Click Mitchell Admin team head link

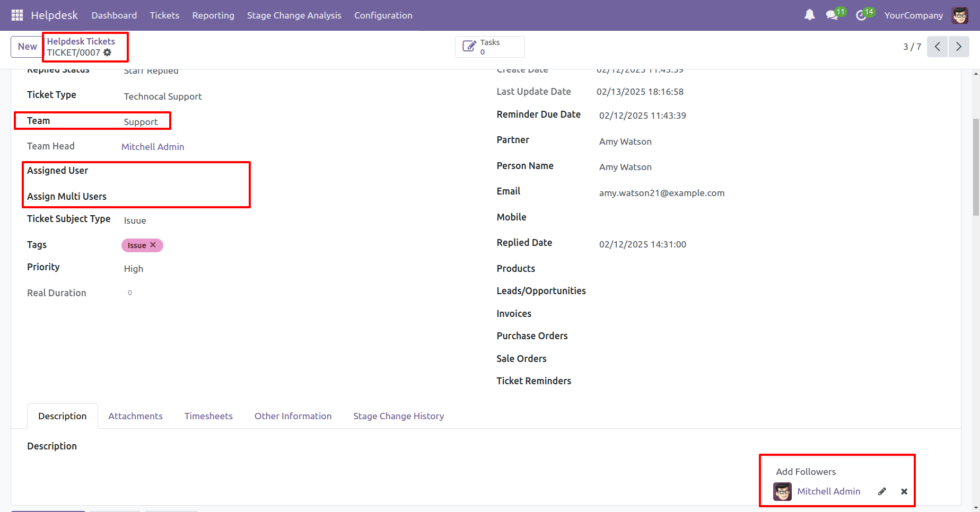click(x=153, y=147)
